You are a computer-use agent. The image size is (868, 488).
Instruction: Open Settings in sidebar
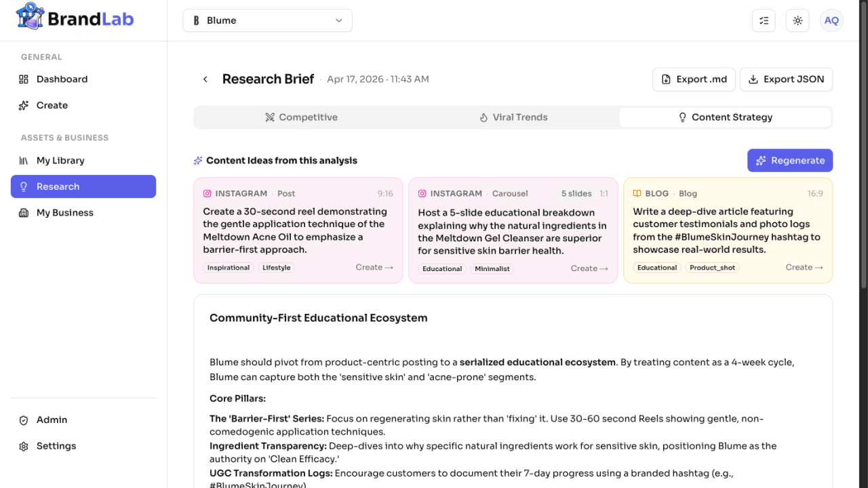83,446
